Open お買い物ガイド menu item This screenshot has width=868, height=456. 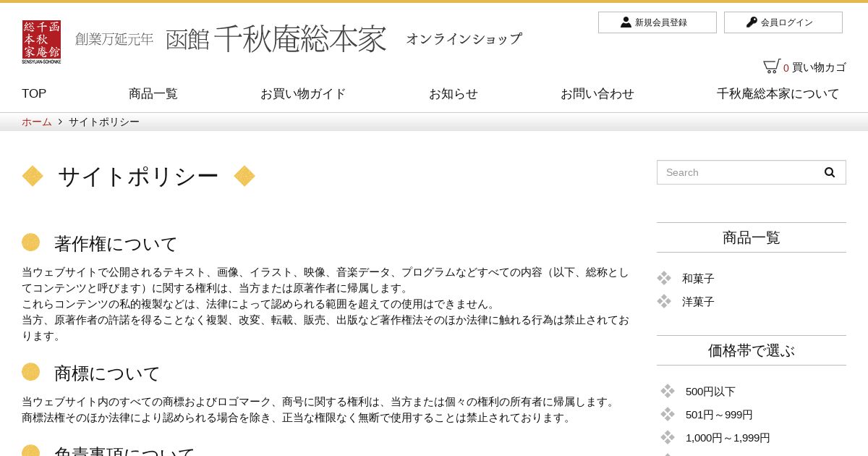(x=303, y=93)
